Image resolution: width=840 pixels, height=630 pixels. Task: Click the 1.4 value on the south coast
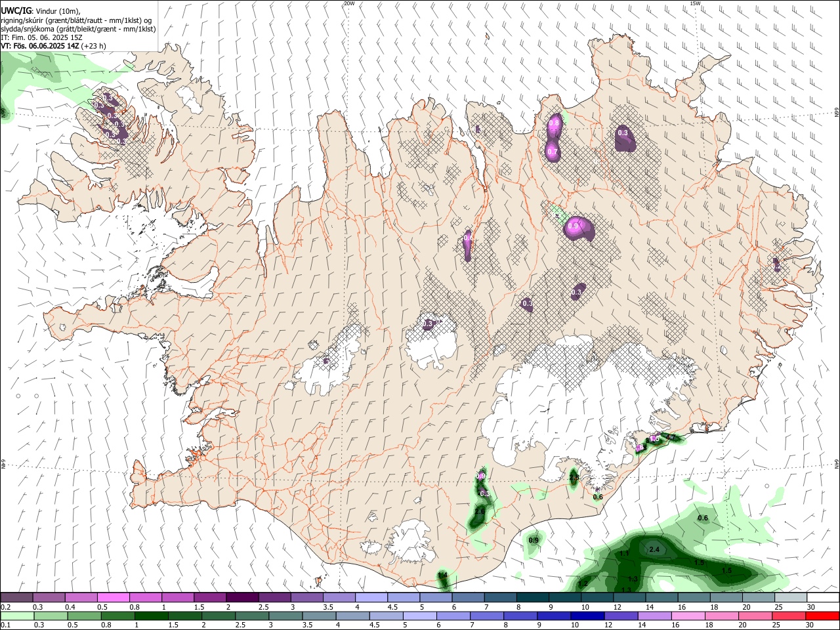pos(442,576)
